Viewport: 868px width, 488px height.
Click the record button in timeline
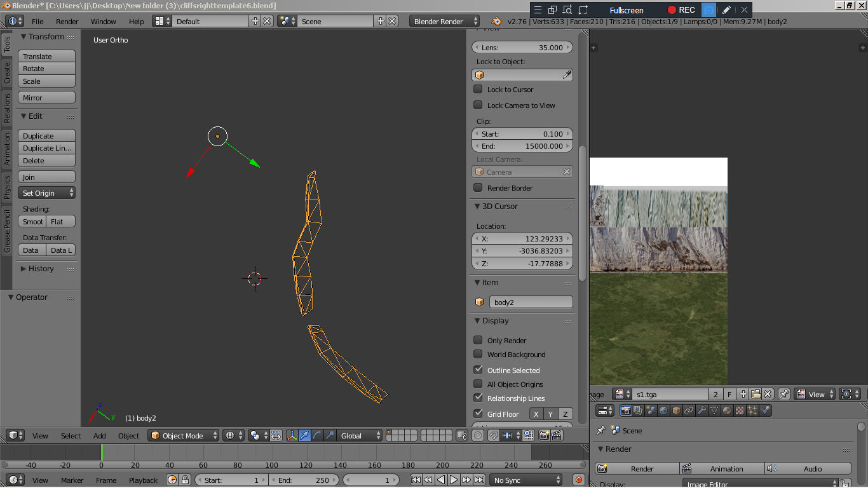[578, 480]
